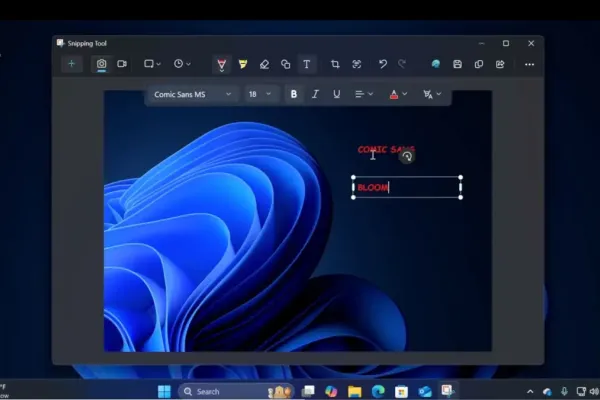Open Text actions scan tool
600x400 pixels.
(x=357, y=64)
